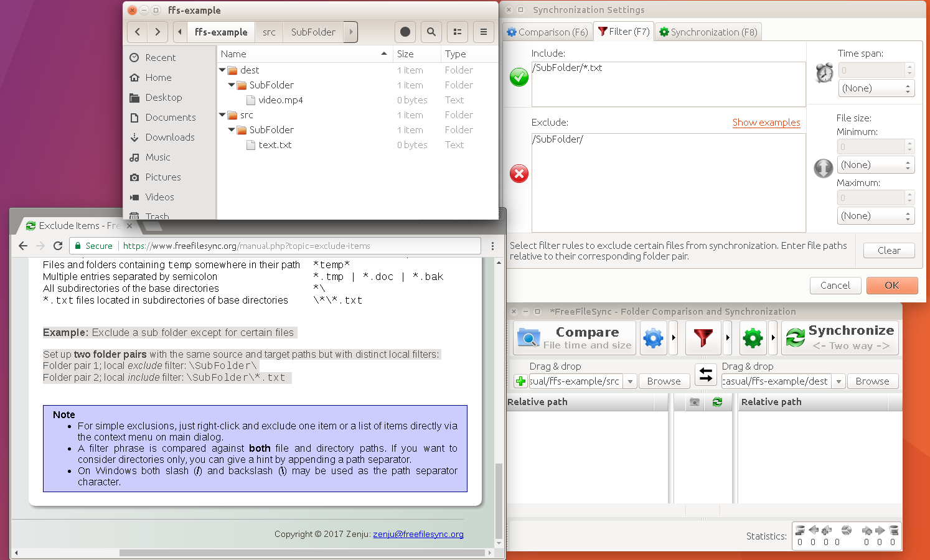Click the round dot button in the file manager toolbar
930x560 pixels.
(405, 32)
